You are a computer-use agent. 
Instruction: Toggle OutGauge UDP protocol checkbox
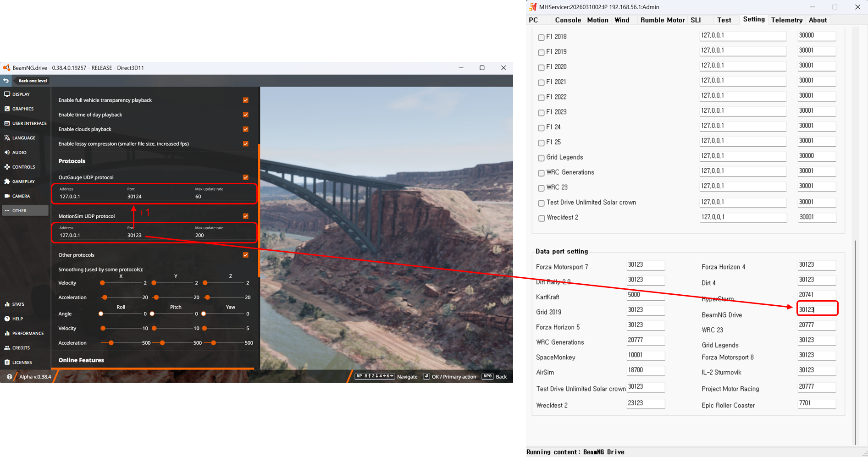[246, 177]
